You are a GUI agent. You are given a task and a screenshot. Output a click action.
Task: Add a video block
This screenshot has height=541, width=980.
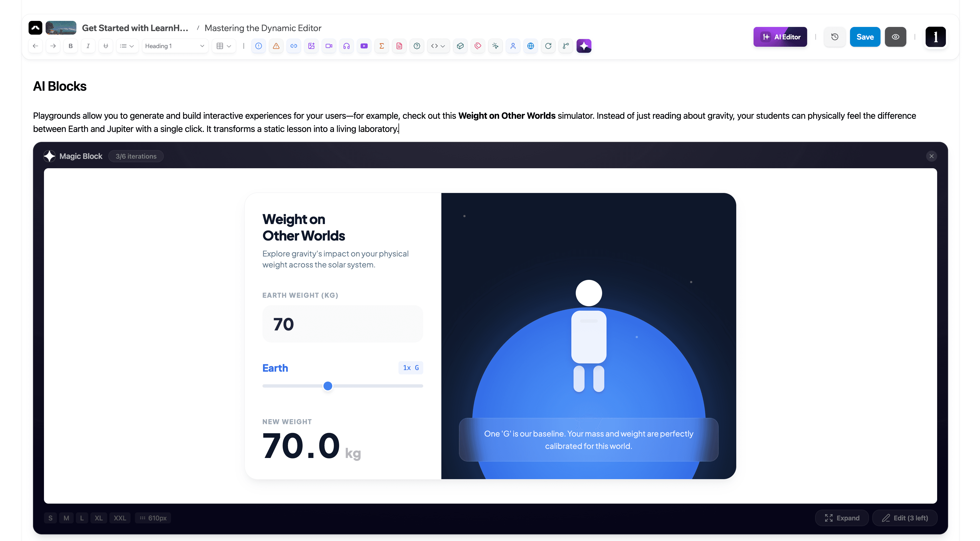click(329, 46)
